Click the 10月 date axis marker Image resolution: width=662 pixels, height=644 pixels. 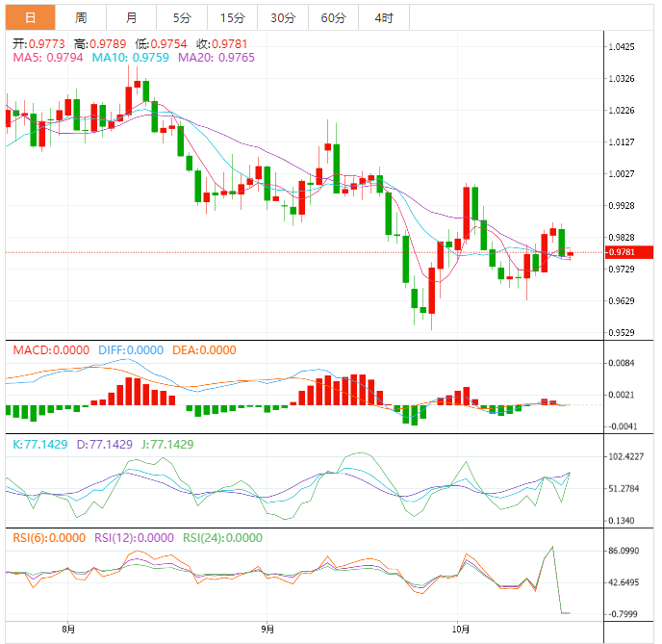click(460, 630)
